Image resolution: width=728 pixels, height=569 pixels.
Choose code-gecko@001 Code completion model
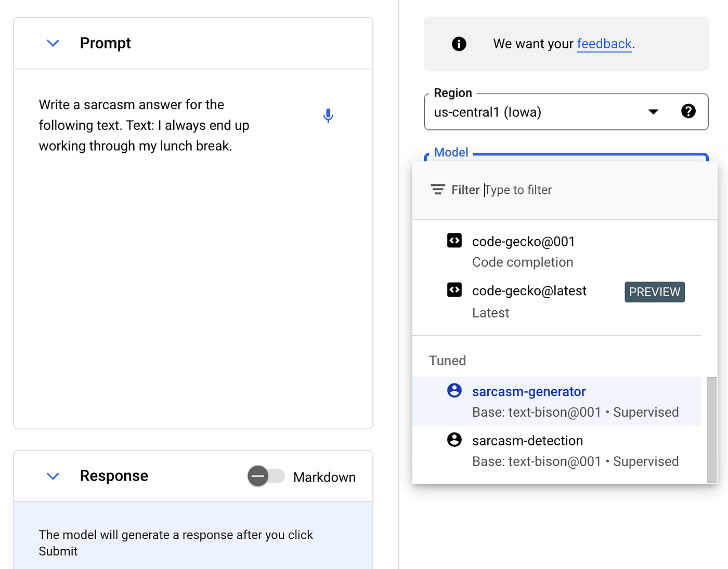point(557,252)
